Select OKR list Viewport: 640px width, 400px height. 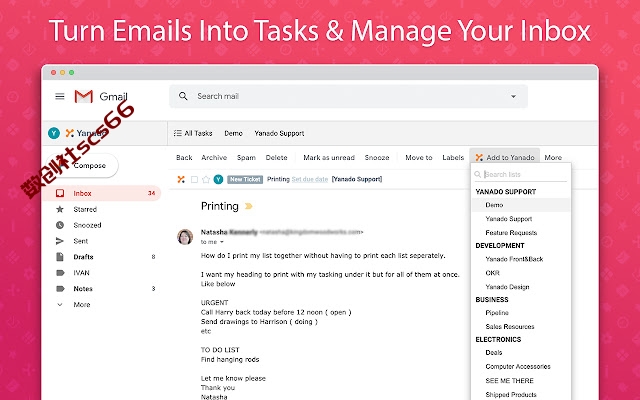493,273
